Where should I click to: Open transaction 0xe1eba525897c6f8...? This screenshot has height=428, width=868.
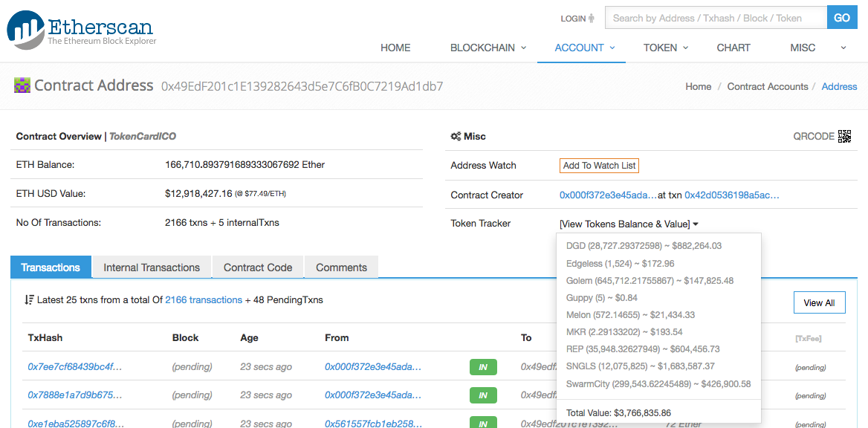pos(75,424)
